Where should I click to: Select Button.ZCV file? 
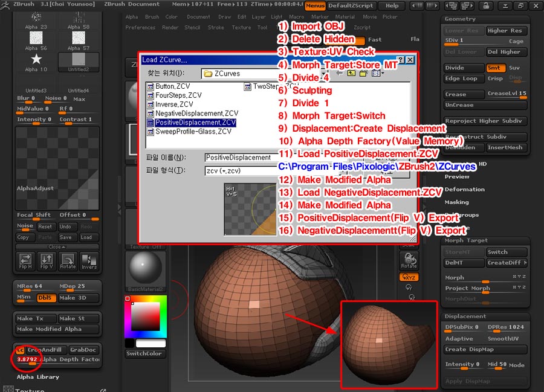(169, 86)
